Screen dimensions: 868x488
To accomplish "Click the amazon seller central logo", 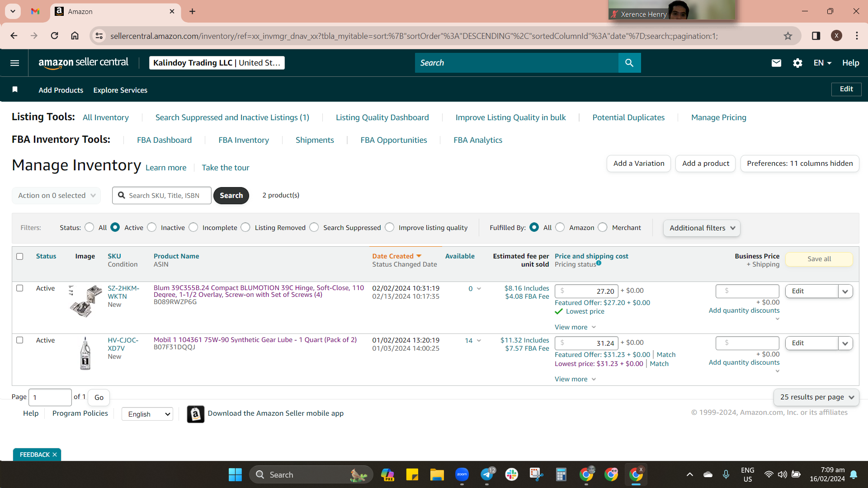I will click(x=83, y=63).
